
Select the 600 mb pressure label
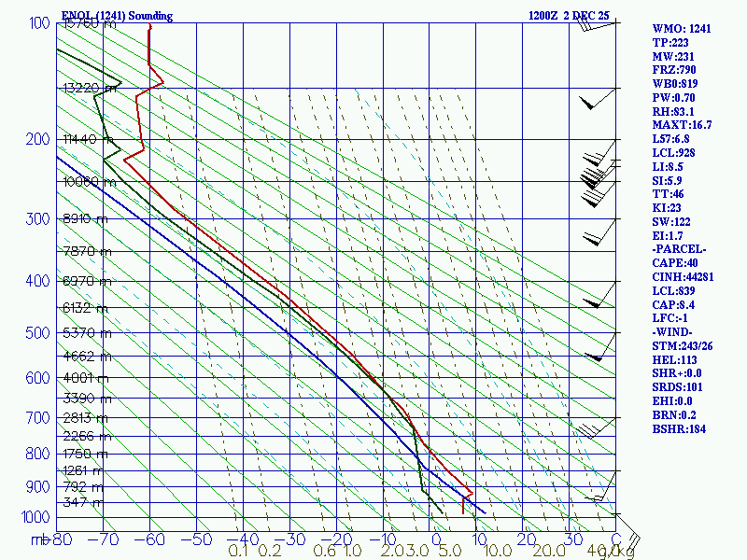(x=37, y=378)
